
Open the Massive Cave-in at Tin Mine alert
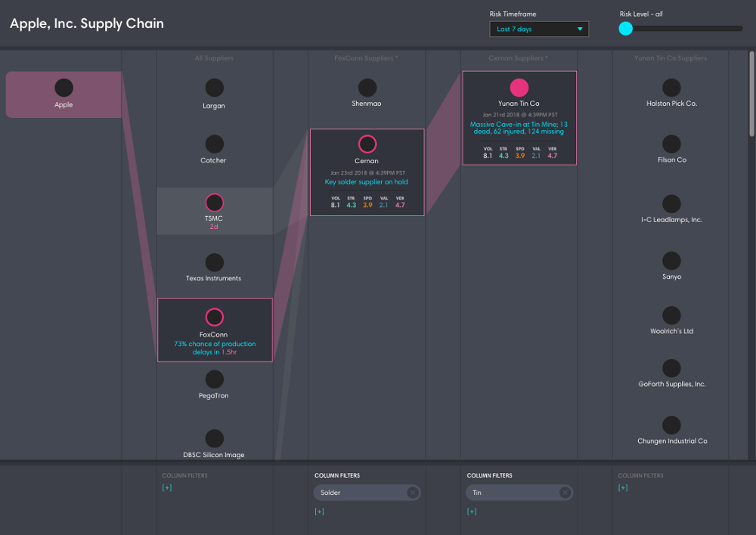519,128
